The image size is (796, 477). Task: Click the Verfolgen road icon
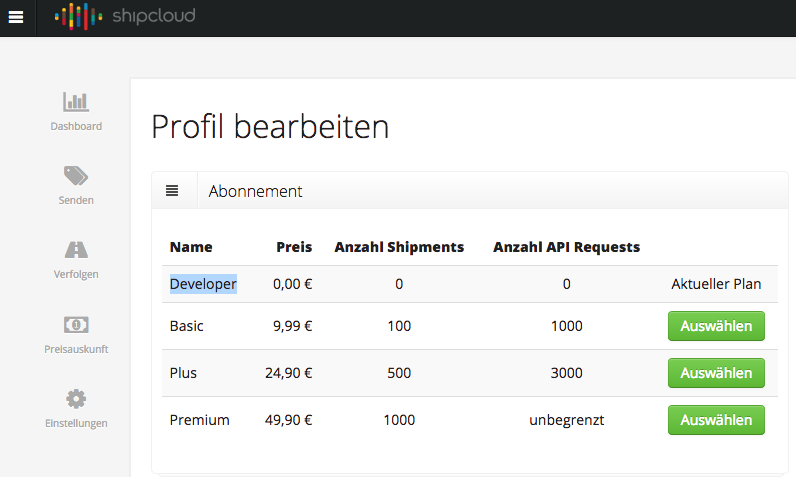pyautogui.click(x=76, y=250)
